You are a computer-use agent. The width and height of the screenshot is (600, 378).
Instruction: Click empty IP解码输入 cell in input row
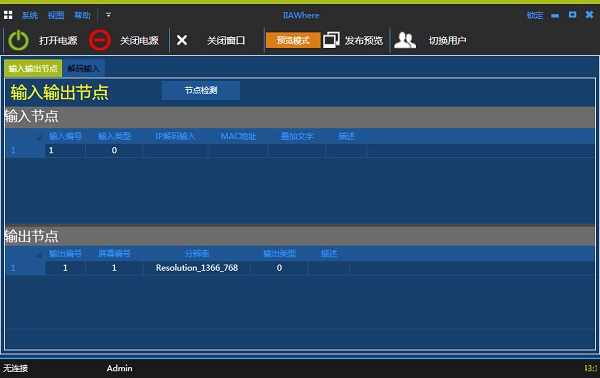176,150
